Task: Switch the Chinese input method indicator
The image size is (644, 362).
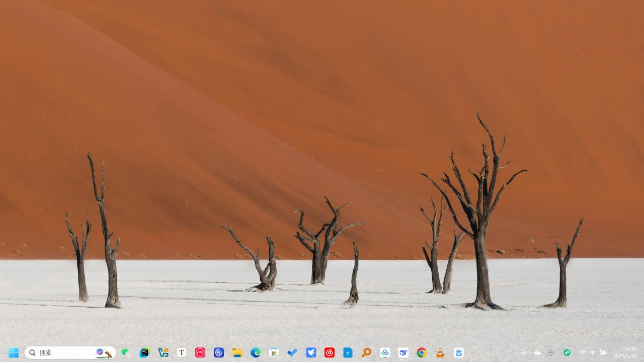Action: point(551,352)
